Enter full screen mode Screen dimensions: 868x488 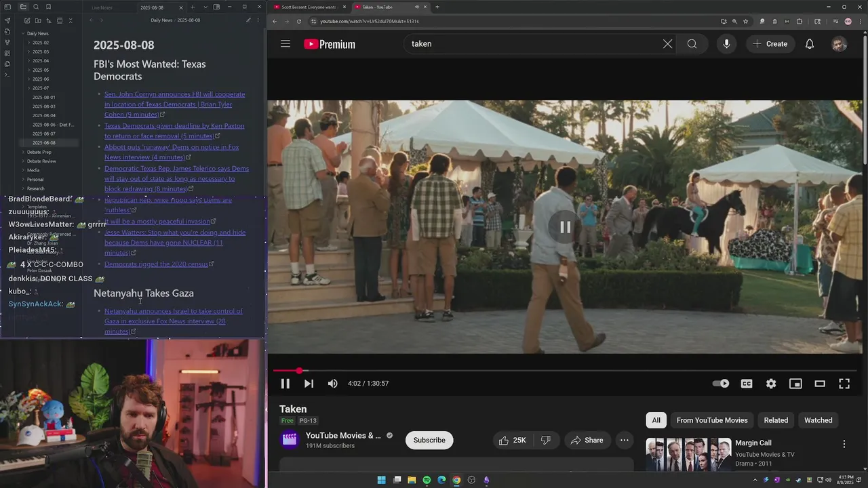(844, 384)
